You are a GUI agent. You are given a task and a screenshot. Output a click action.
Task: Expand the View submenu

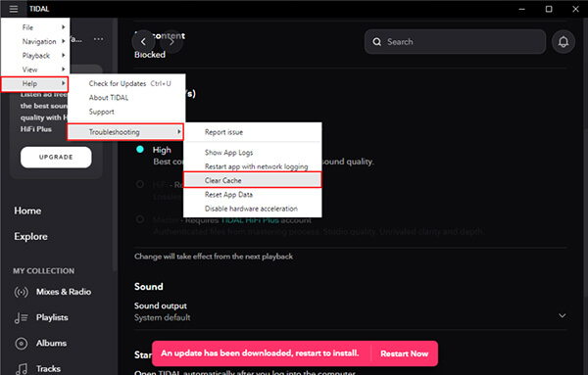35,70
